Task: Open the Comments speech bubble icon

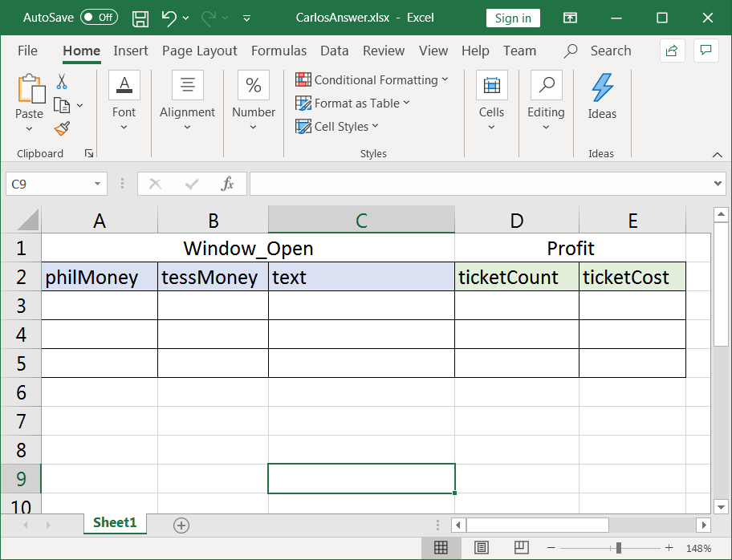Action: 706,51
